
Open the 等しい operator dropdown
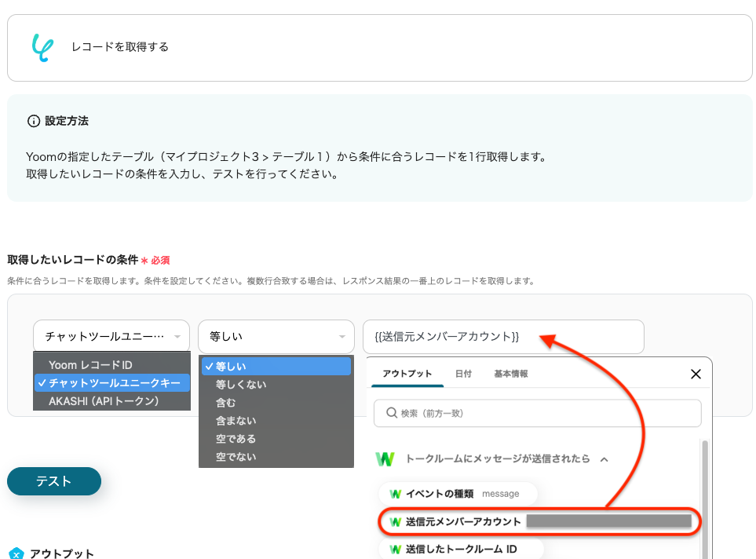[x=276, y=337]
